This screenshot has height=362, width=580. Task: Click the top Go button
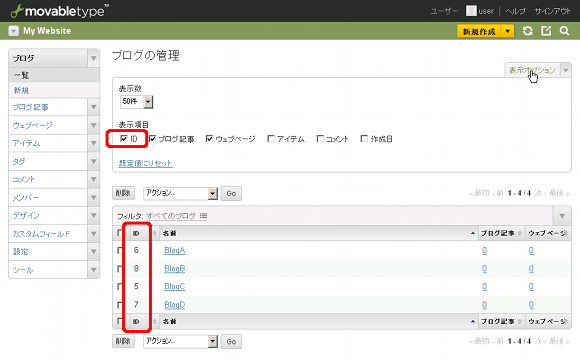coord(231,193)
